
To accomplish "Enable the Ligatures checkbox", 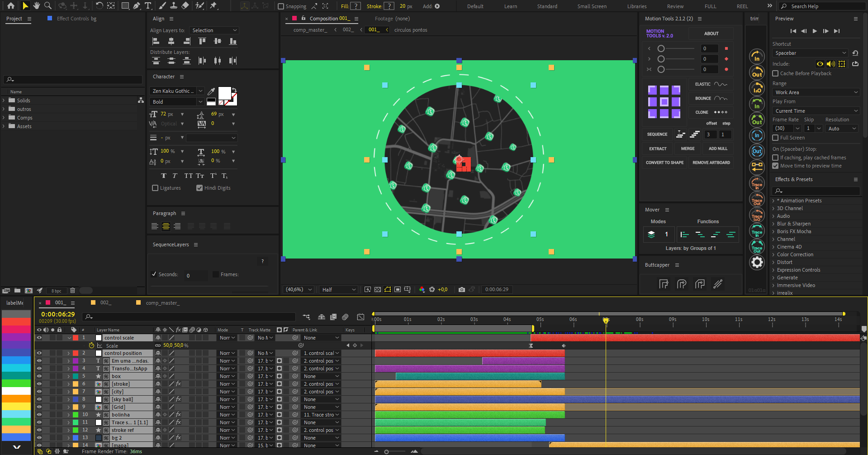I will [x=155, y=188].
